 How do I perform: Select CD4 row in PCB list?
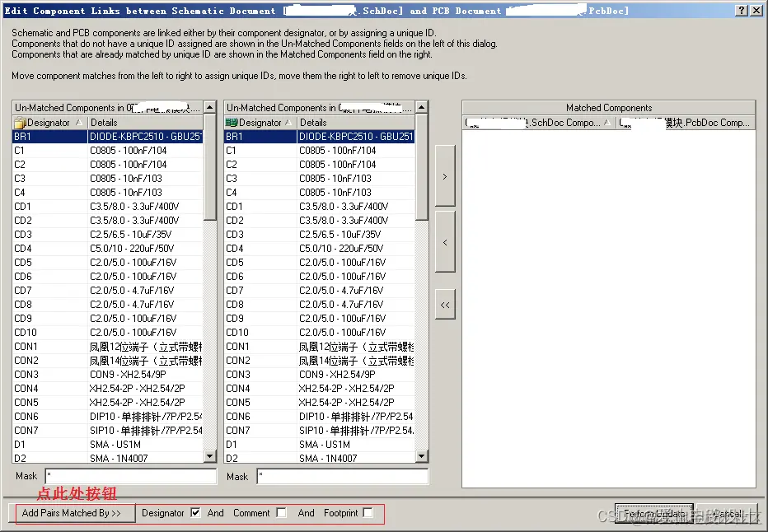pos(320,249)
